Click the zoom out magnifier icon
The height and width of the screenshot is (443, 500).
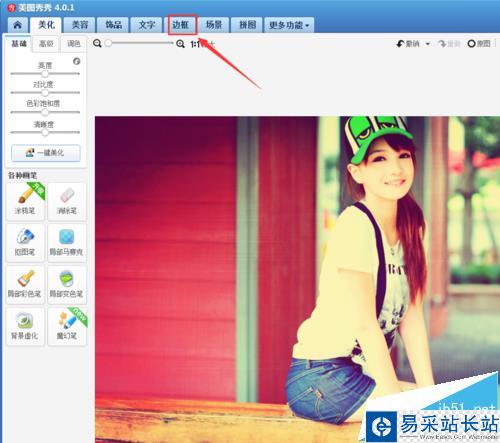click(x=97, y=43)
